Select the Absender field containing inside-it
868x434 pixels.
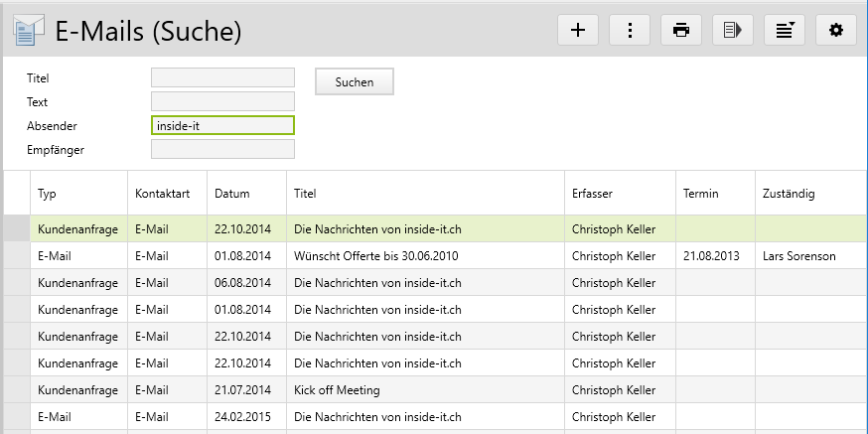tap(222, 125)
